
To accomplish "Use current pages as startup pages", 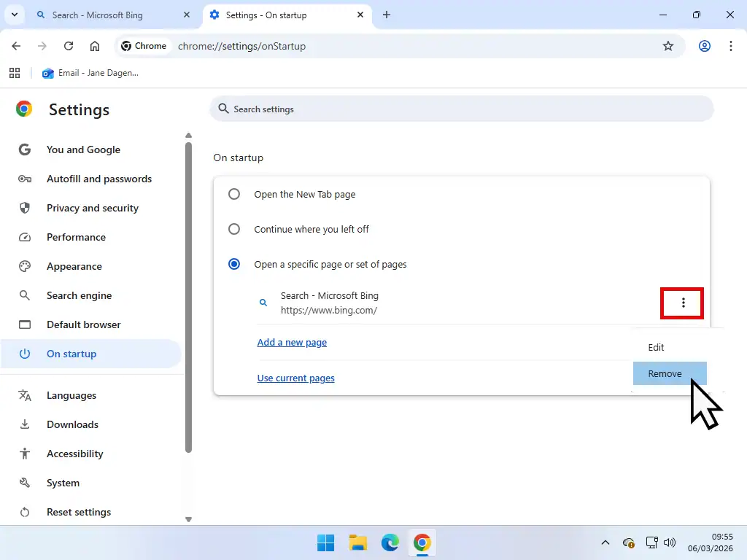I will pos(295,378).
